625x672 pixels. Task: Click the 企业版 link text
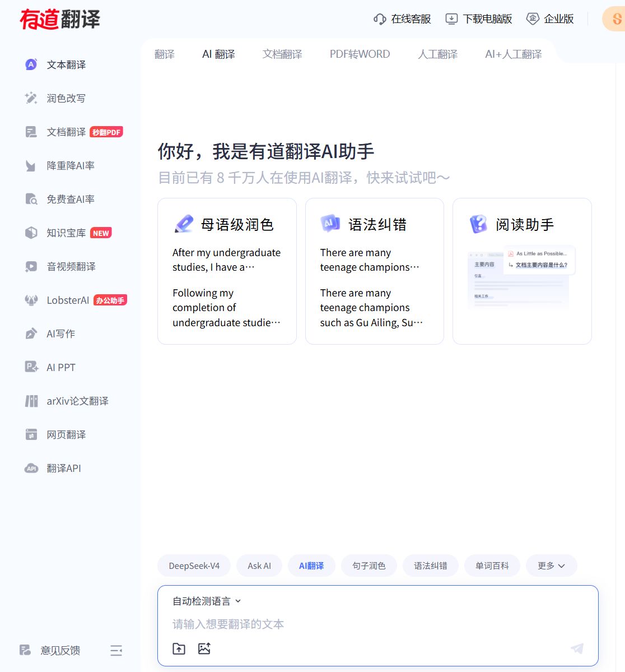(558, 19)
